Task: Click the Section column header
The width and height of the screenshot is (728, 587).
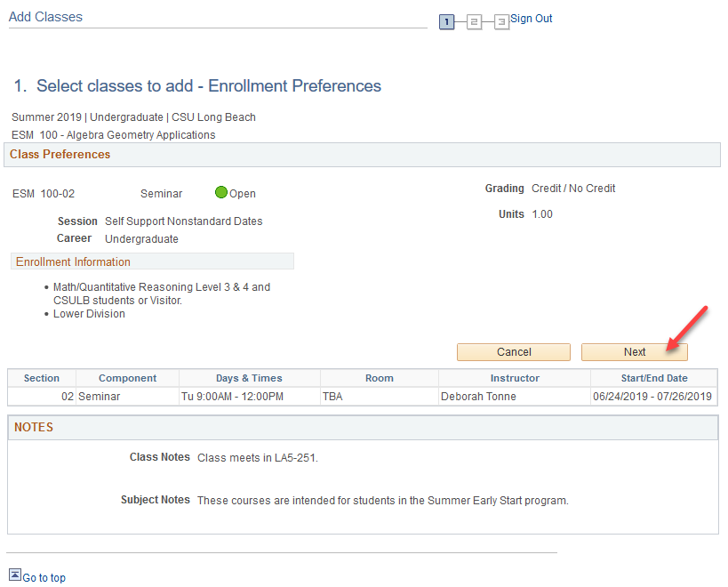Action: pyautogui.click(x=42, y=378)
